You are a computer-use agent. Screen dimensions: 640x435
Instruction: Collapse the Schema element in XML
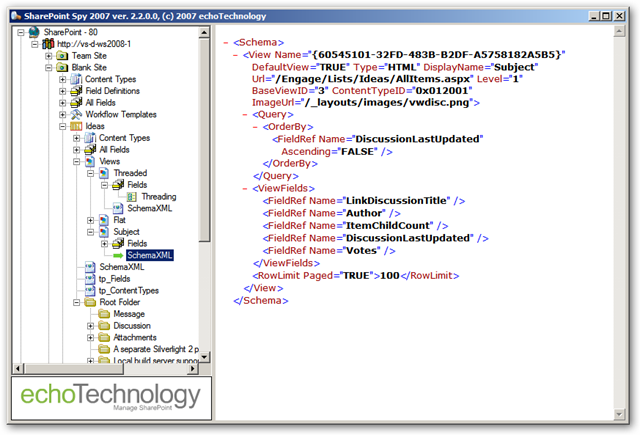pos(226,42)
